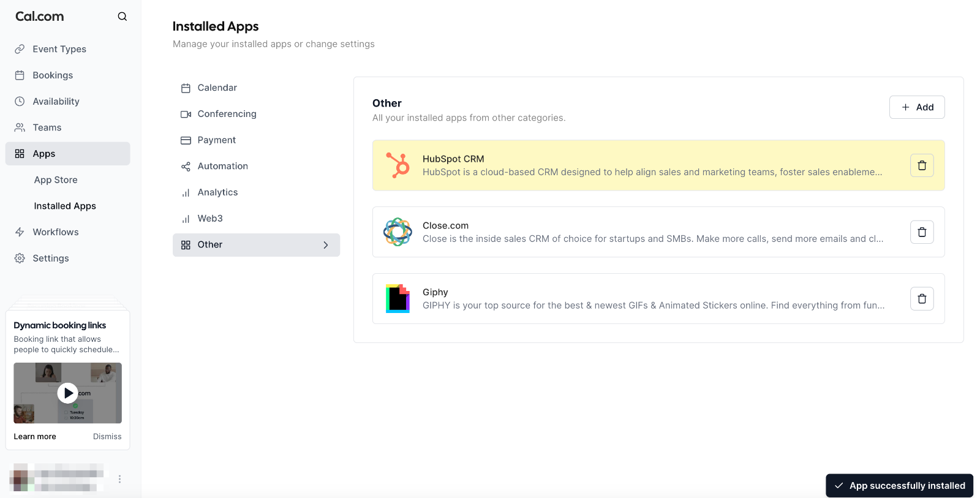Open user menu three-dot icon

(119, 479)
